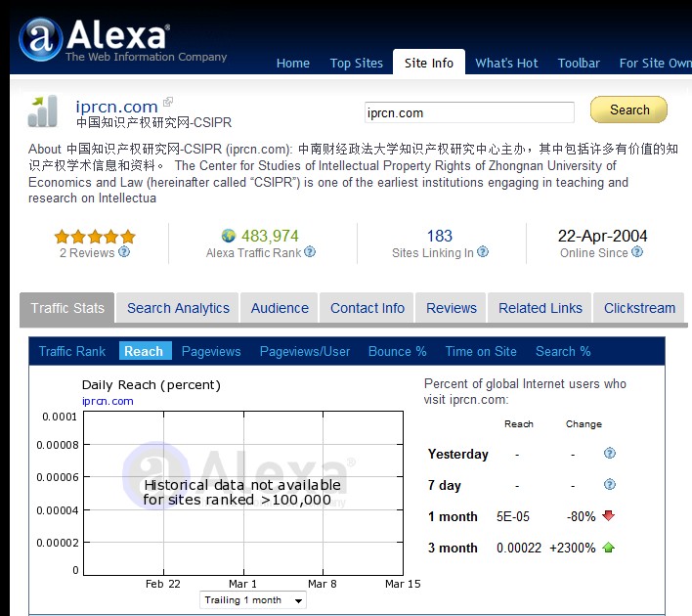Click the -80% change value
The height and width of the screenshot is (616, 692).
pos(582,516)
